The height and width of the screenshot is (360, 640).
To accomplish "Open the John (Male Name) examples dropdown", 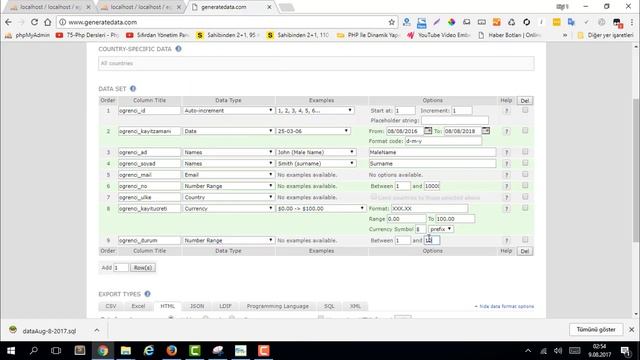I will [316, 152].
